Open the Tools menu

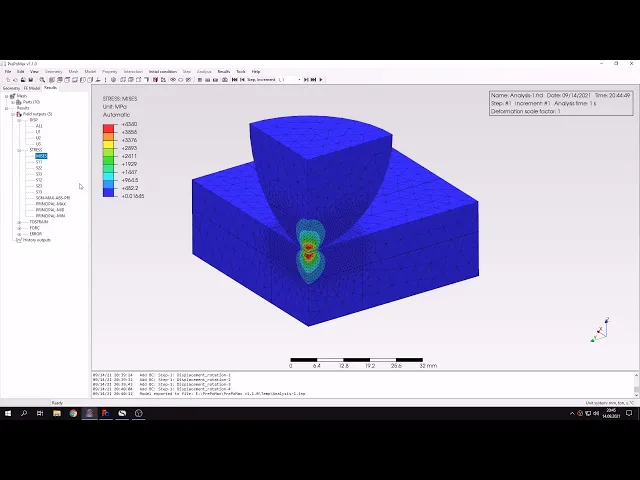click(241, 72)
